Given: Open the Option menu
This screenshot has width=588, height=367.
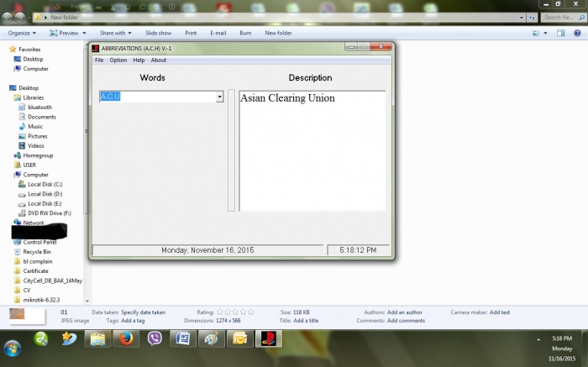Looking at the screenshot, I should [x=118, y=60].
